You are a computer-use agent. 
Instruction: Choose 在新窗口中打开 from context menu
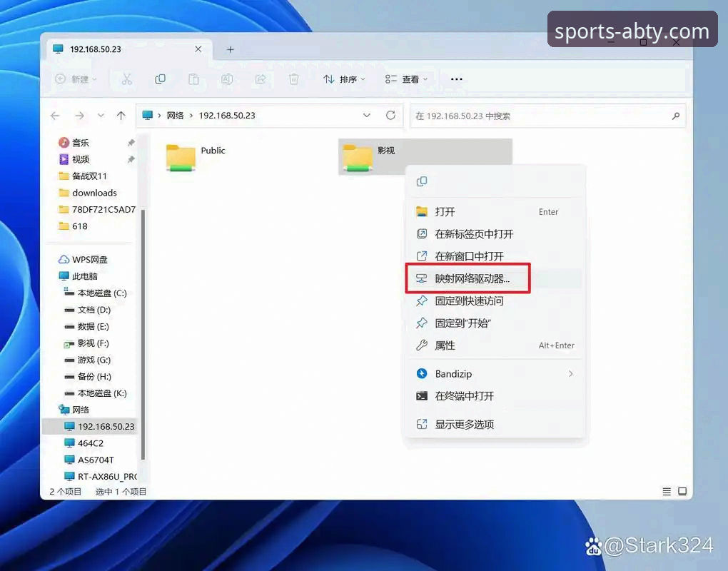(x=495, y=256)
